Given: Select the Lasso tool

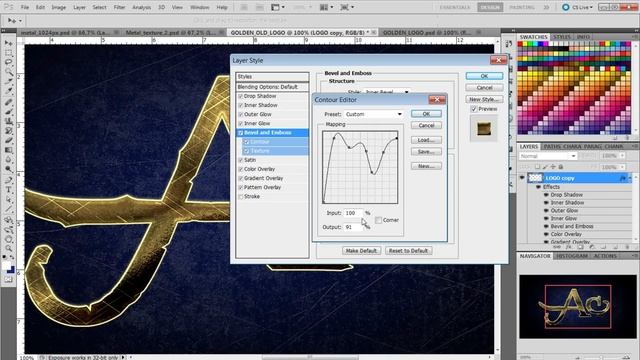Looking at the screenshot, I should point(9,62).
